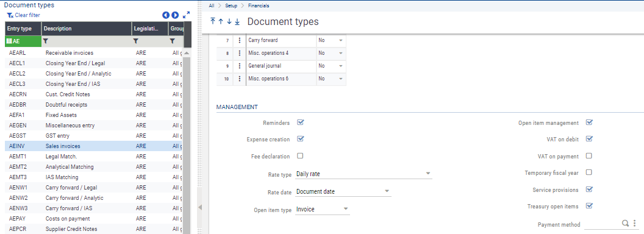Select AEPAY Costs on payment row

click(94, 218)
